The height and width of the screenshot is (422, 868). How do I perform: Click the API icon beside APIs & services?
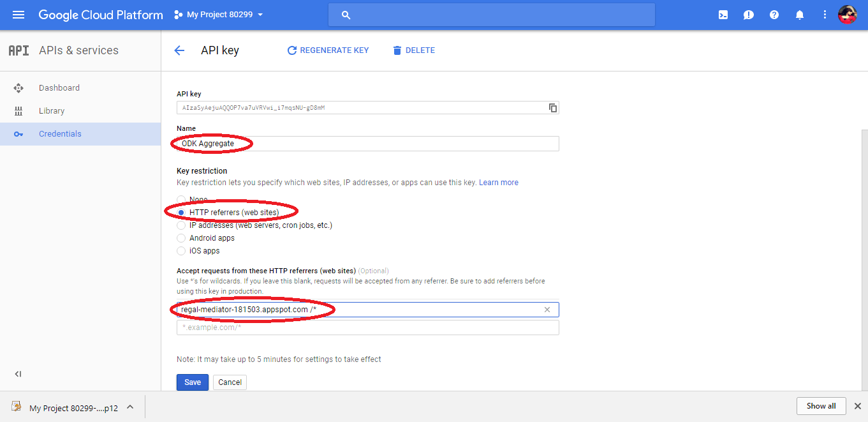18,50
